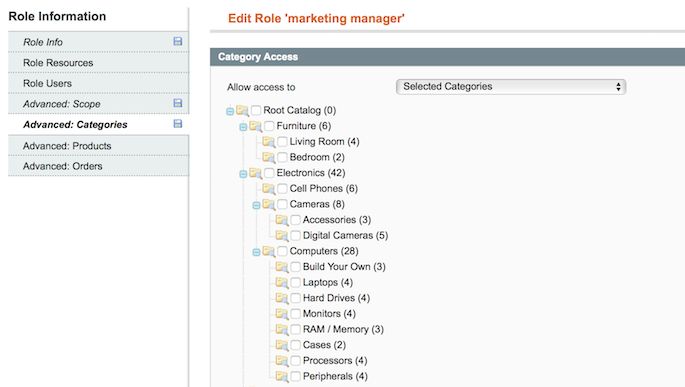Screen dimensions: 685x387
Task: Collapse the Computers tree node
Action: [256, 252]
